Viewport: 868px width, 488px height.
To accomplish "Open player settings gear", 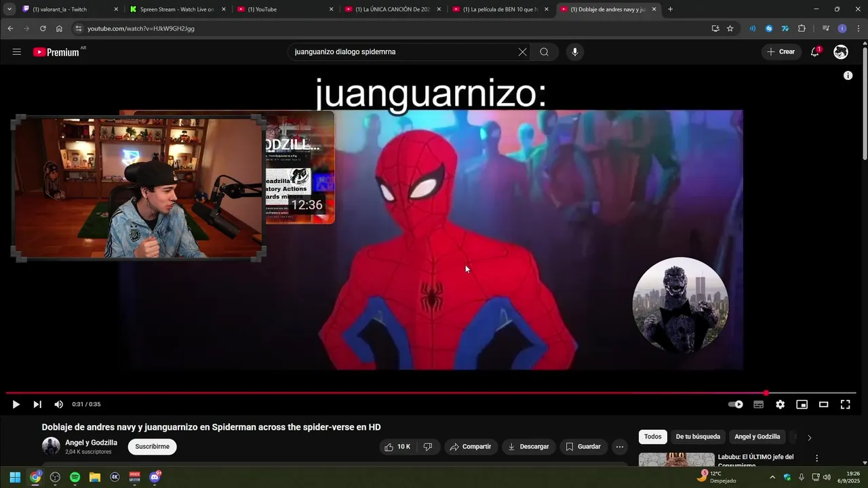I will pos(780,405).
